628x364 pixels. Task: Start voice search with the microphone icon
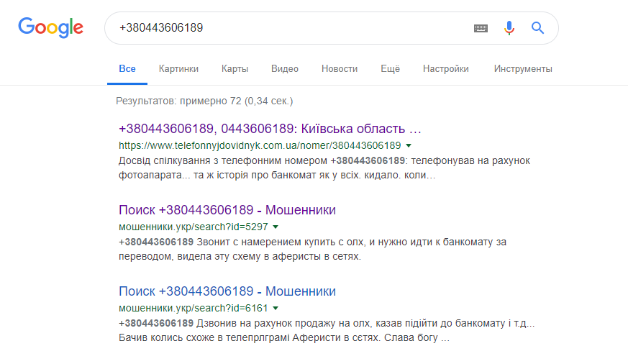click(509, 28)
